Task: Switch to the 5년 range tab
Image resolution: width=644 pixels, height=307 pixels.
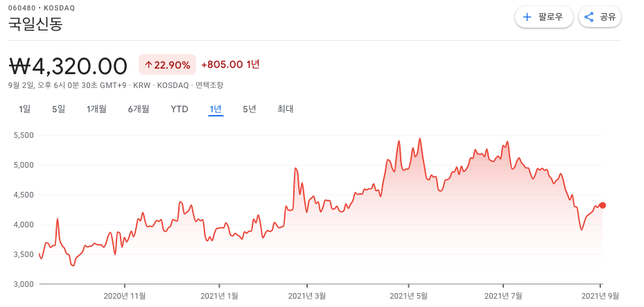Action: click(250, 109)
